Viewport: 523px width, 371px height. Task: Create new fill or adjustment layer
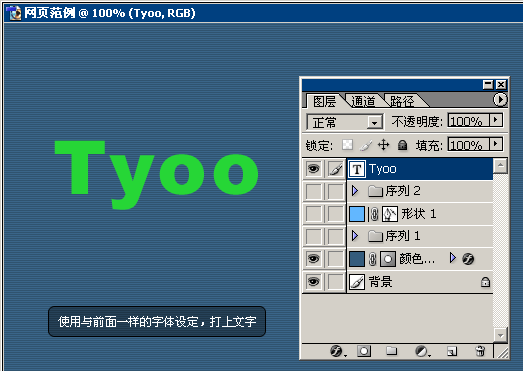[x=422, y=351]
